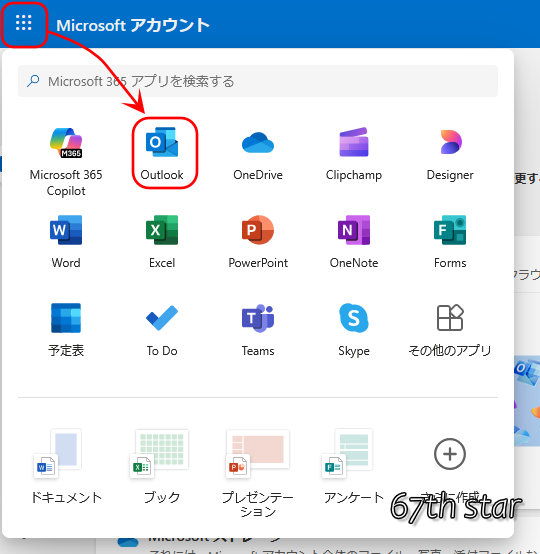540x554 pixels.
Task: Launch Designer app
Action: (x=450, y=154)
